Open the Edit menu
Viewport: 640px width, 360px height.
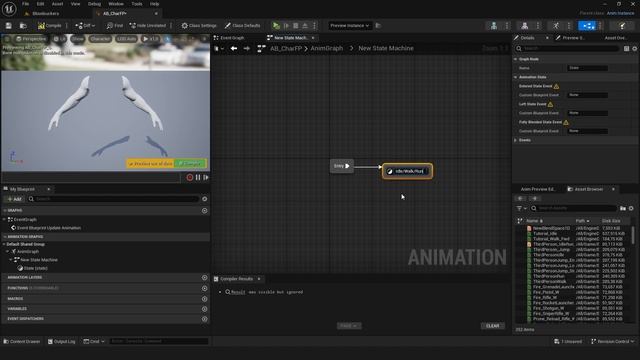coord(40,4)
